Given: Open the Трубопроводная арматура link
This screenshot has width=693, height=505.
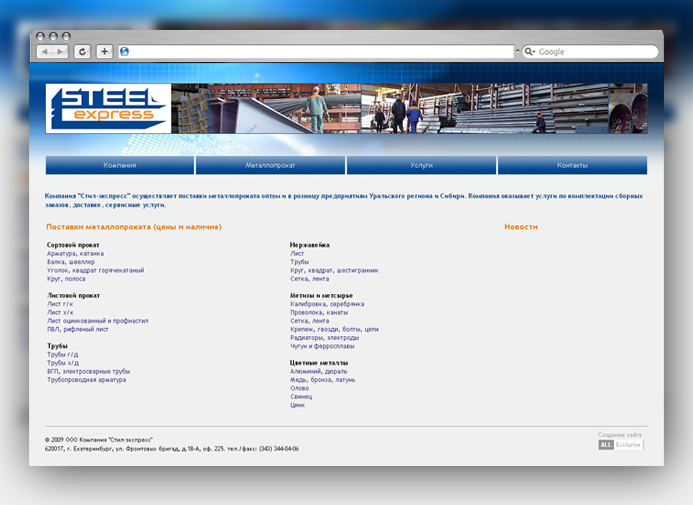Looking at the screenshot, I should pos(87,380).
